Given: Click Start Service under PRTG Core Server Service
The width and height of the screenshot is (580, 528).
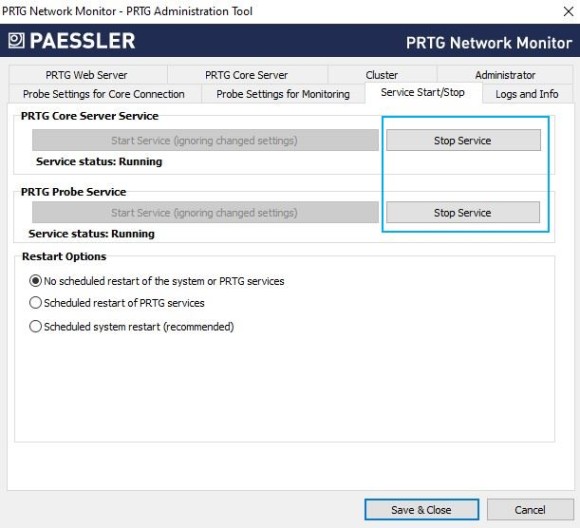Looking at the screenshot, I should [205, 140].
